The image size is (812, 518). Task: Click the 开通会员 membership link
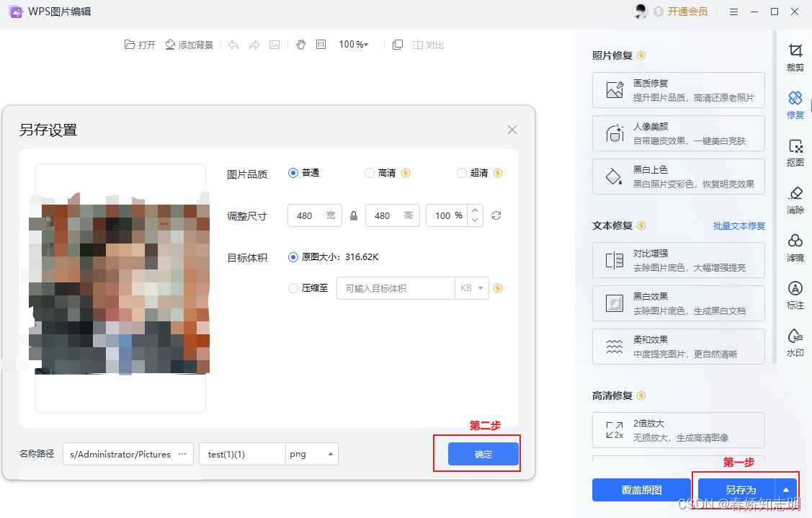pos(687,12)
